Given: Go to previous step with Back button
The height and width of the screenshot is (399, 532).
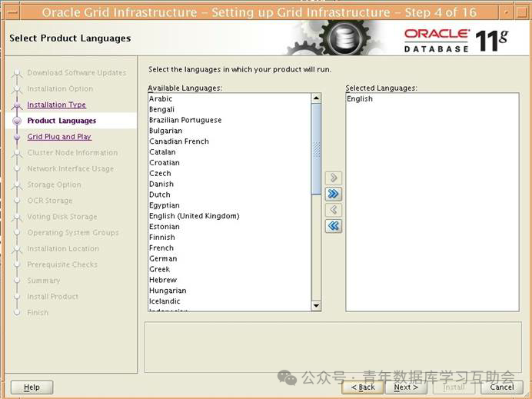Looking at the screenshot, I should (363, 387).
